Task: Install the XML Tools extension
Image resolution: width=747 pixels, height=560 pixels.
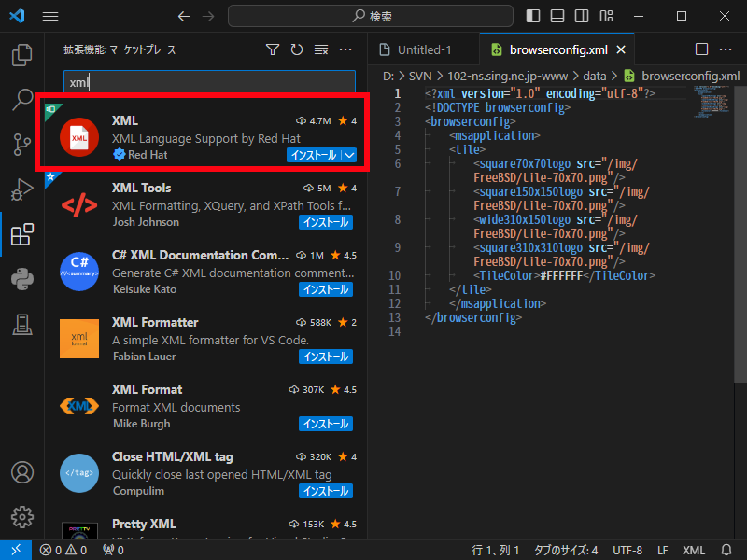Action: point(326,222)
